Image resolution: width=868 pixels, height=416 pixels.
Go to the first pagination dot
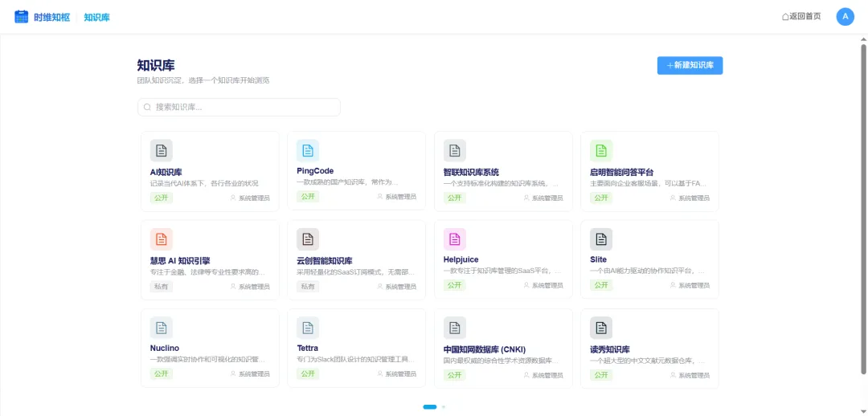430,406
